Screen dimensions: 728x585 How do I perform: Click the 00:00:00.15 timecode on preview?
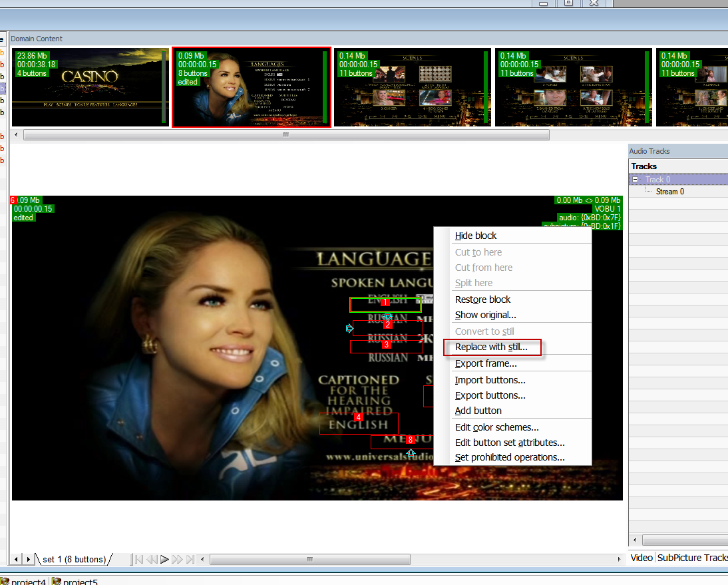pos(33,209)
